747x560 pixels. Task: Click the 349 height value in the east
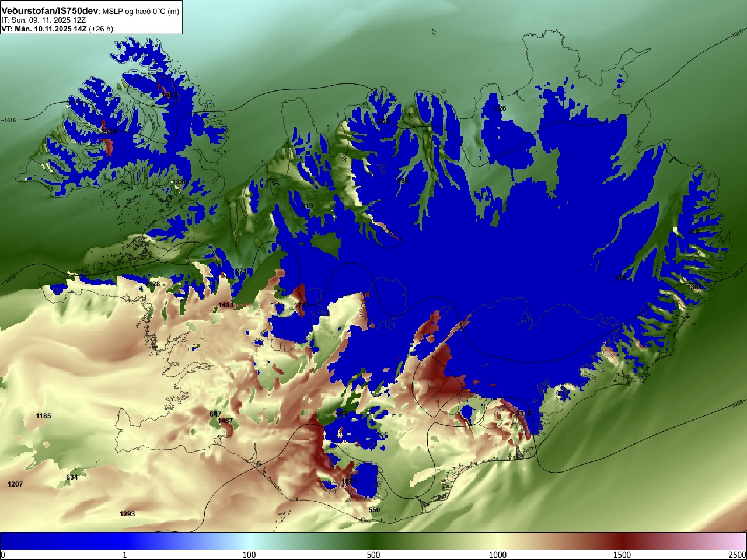coord(693,232)
